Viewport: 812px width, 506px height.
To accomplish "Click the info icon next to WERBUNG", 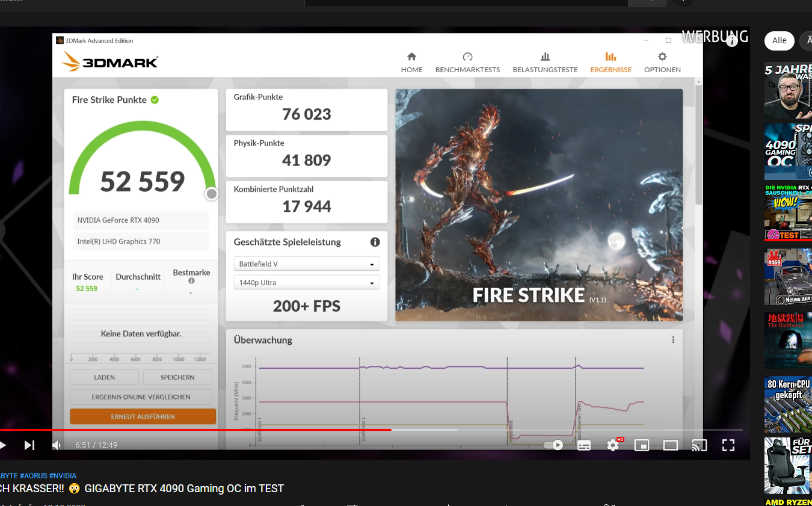I will [732, 41].
